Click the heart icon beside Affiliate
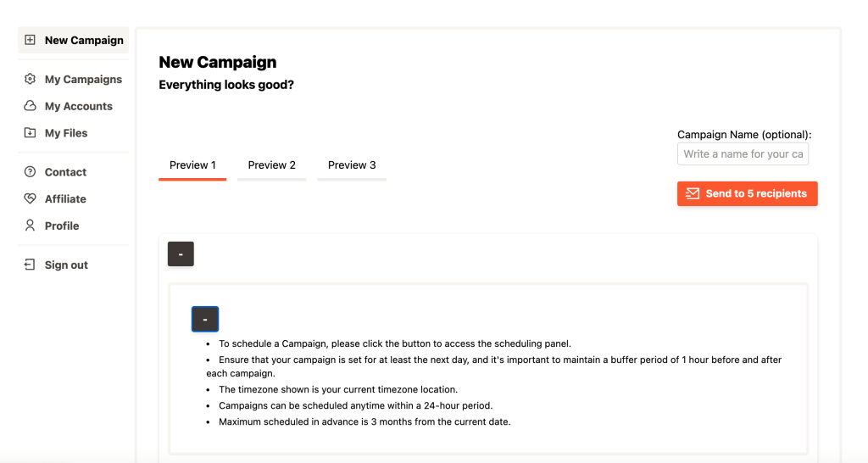 point(31,198)
